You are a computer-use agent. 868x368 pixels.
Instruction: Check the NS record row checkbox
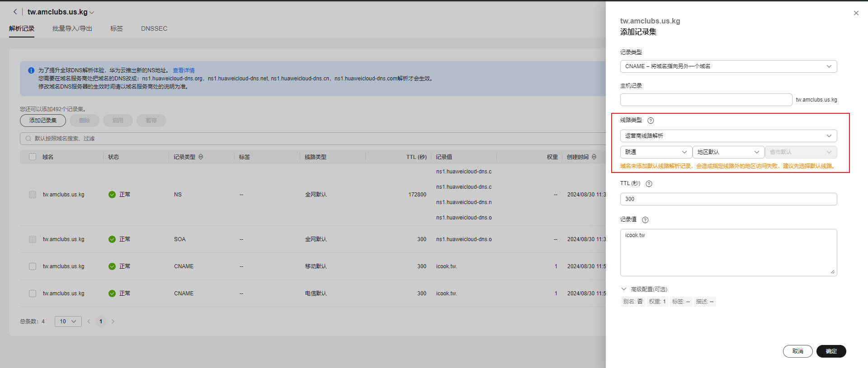pos(33,195)
